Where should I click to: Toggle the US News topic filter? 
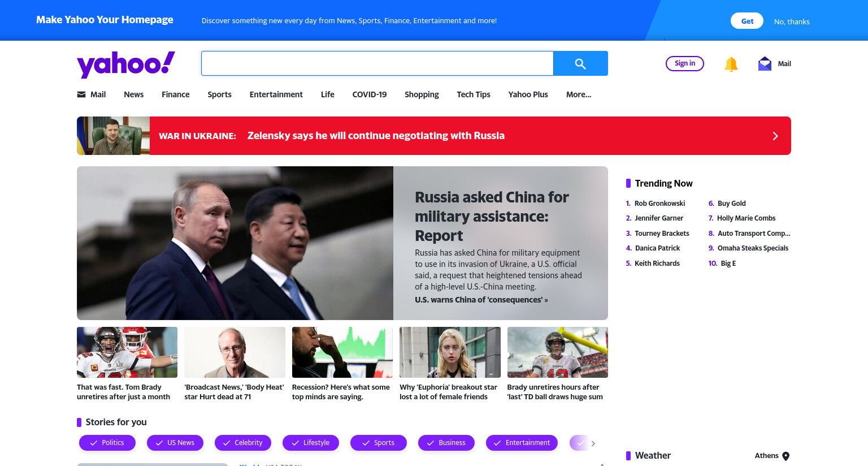click(175, 443)
